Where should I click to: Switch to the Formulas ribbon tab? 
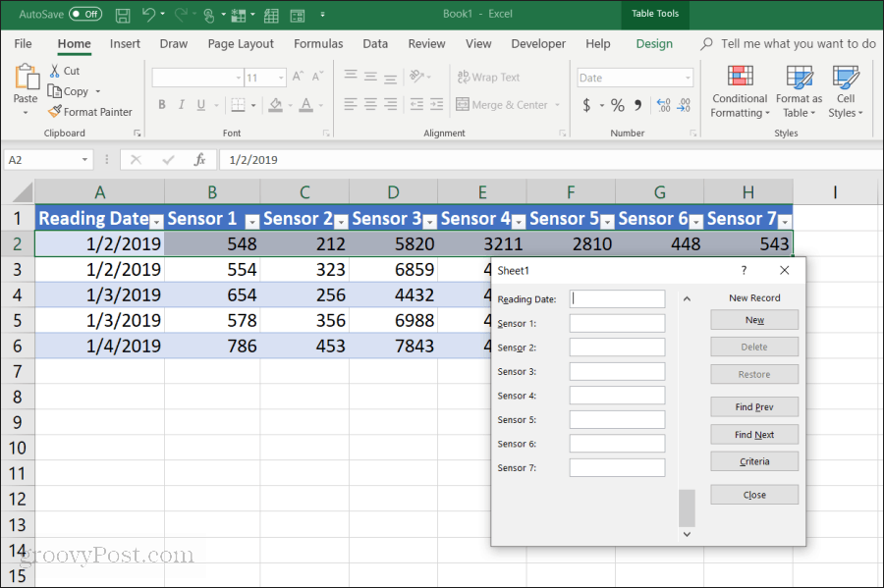coord(318,44)
